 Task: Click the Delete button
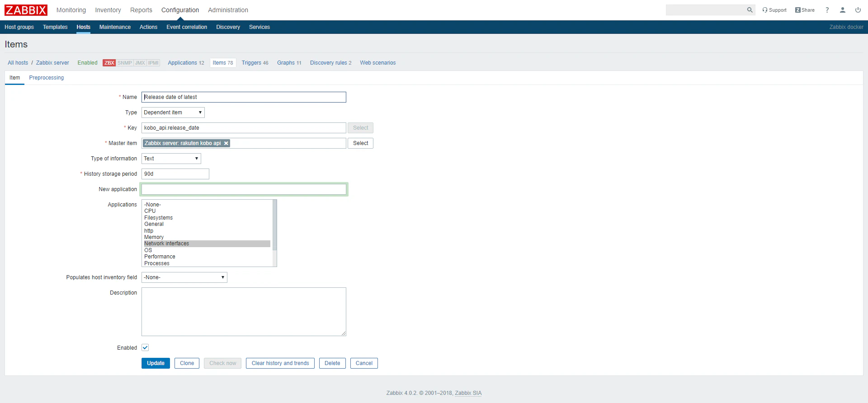pos(332,363)
